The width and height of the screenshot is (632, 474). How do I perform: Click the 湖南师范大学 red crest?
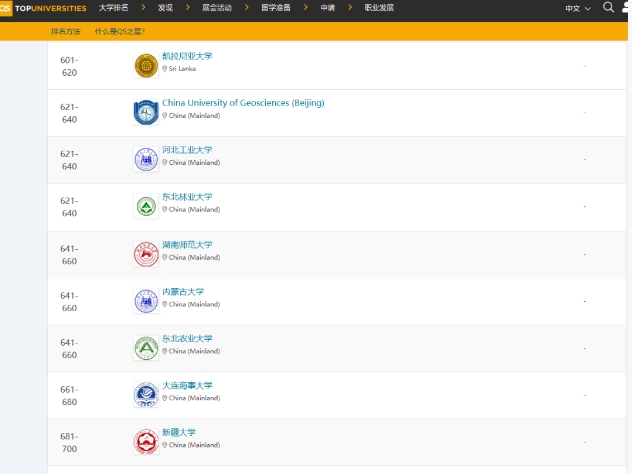(146, 254)
